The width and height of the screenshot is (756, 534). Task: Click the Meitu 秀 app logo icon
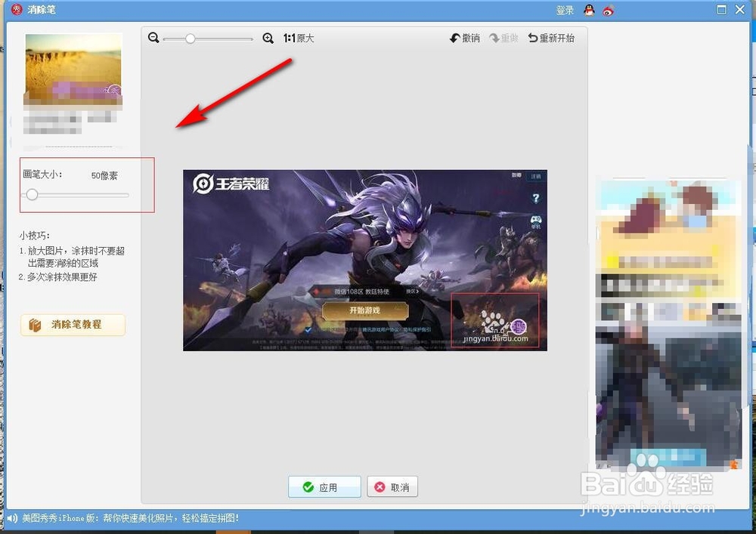tap(17, 9)
